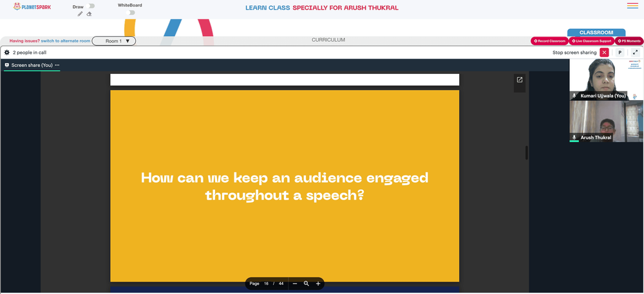Select Arush Thukral video thumbnail
The image size is (644, 294).
pos(606,122)
